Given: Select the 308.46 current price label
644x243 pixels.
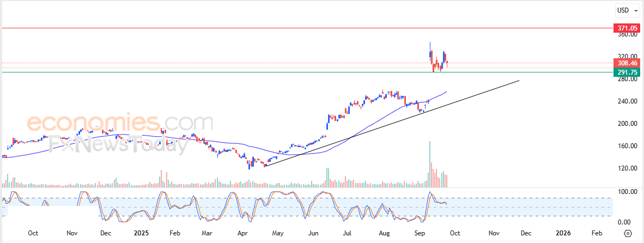Looking at the screenshot, I should click(627, 63).
